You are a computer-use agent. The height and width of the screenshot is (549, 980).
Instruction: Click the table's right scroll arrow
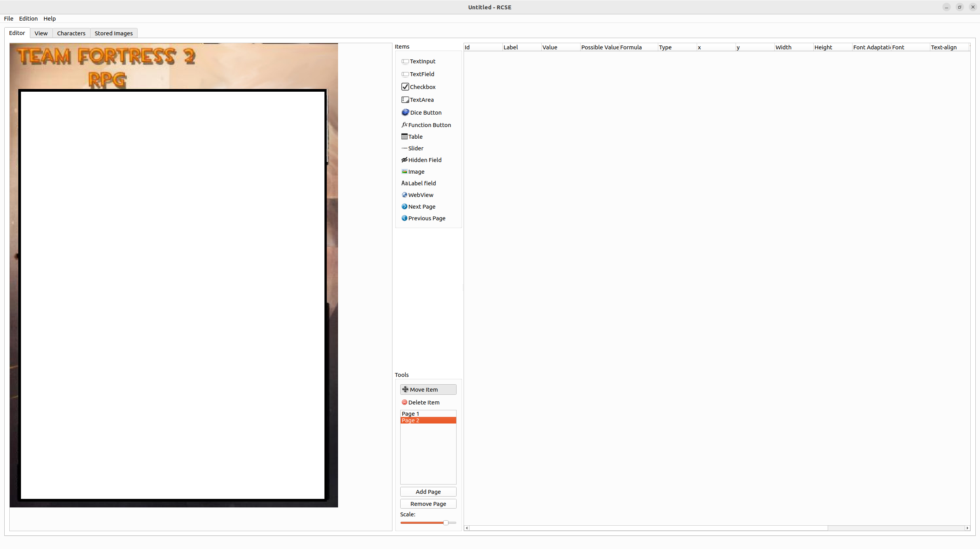point(967,528)
